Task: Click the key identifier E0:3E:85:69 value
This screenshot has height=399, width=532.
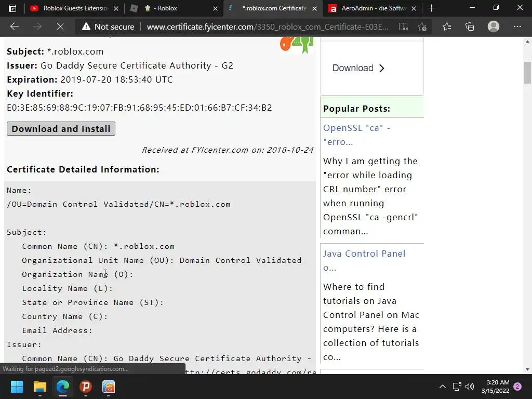Action: coord(139,108)
